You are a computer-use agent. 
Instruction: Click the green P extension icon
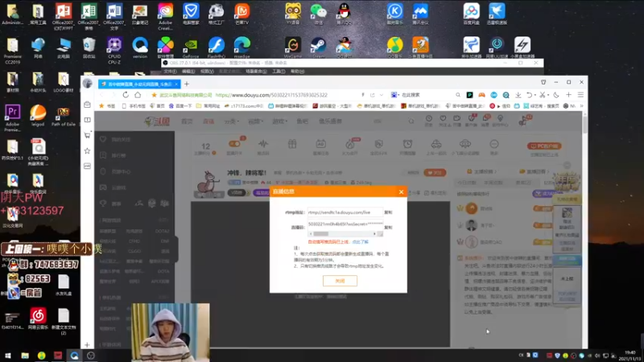[x=469, y=95]
